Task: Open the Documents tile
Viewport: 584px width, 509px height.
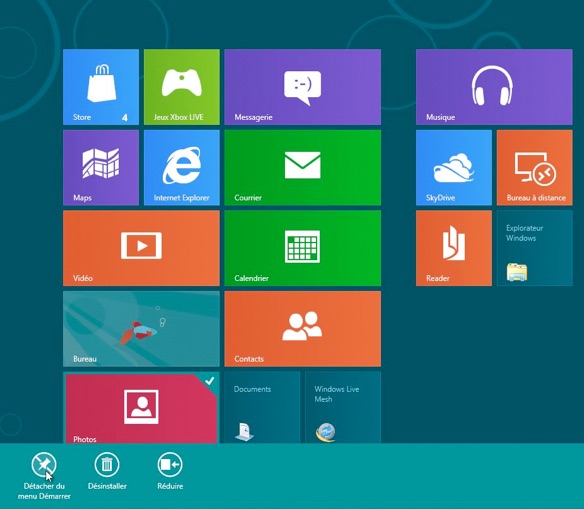Action: [262, 407]
